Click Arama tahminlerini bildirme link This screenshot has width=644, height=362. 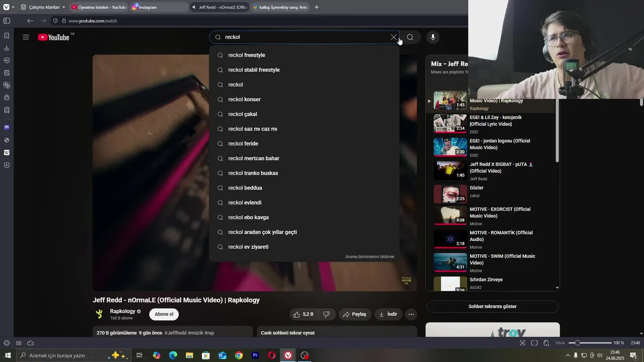369,257
